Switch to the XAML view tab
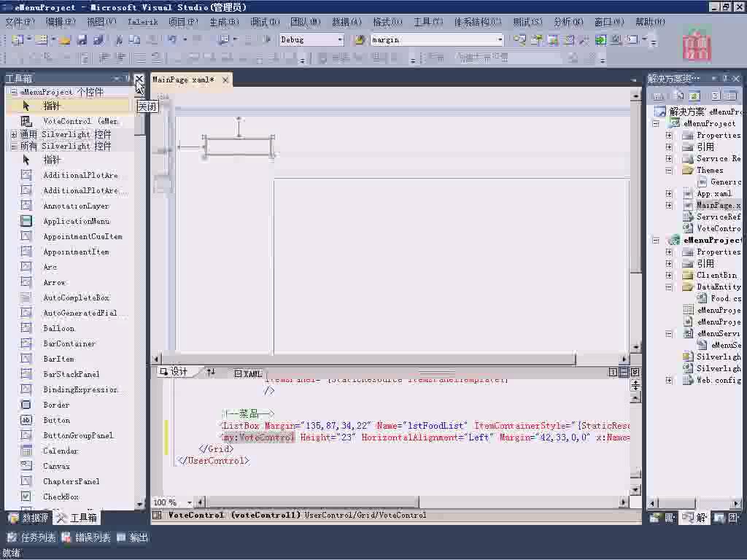This screenshot has height=560, width=747. click(x=248, y=374)
